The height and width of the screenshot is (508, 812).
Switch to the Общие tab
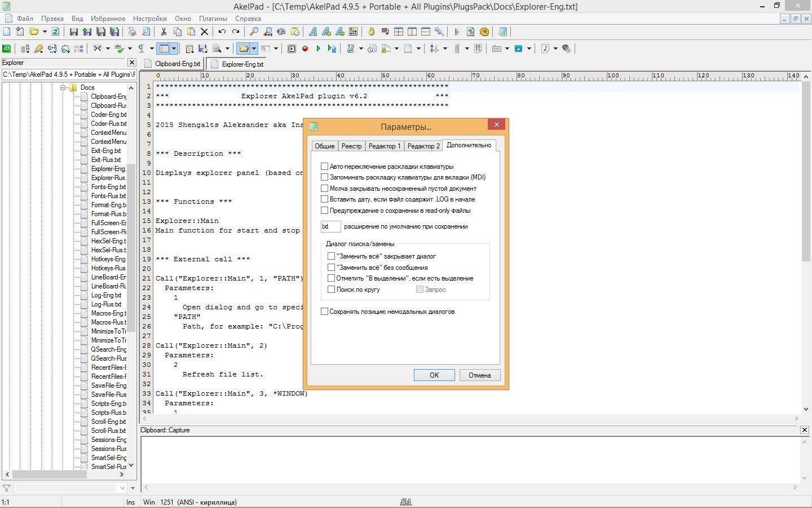pyautogui.click(x=324, y=146)
